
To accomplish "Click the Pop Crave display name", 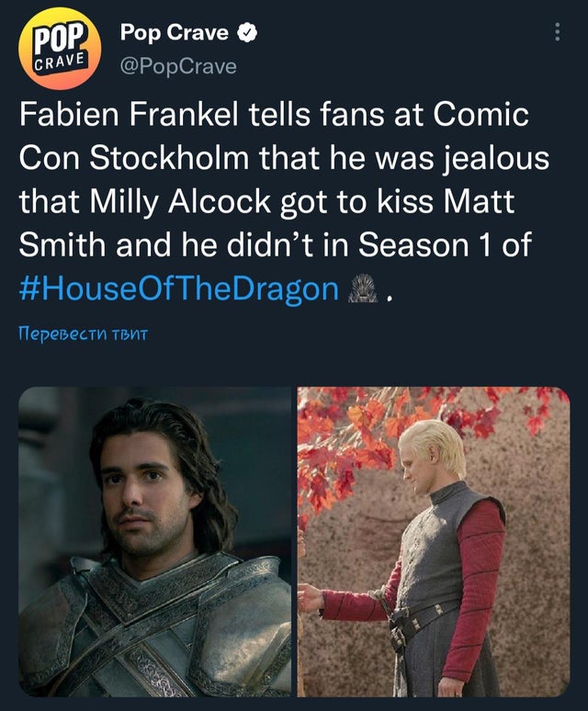I will point(174,33).
